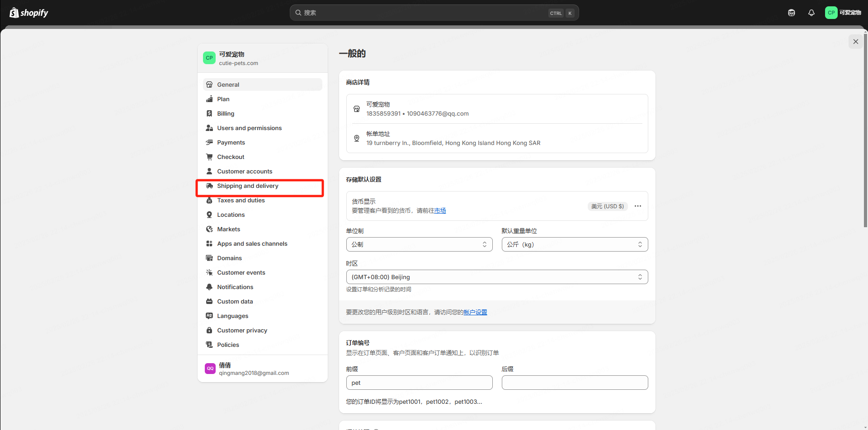Viewport: 868px width, 430px height.
Task: Open the 时区 timezone dropdown showing Beijing
Action: click(x=497, y=277)
